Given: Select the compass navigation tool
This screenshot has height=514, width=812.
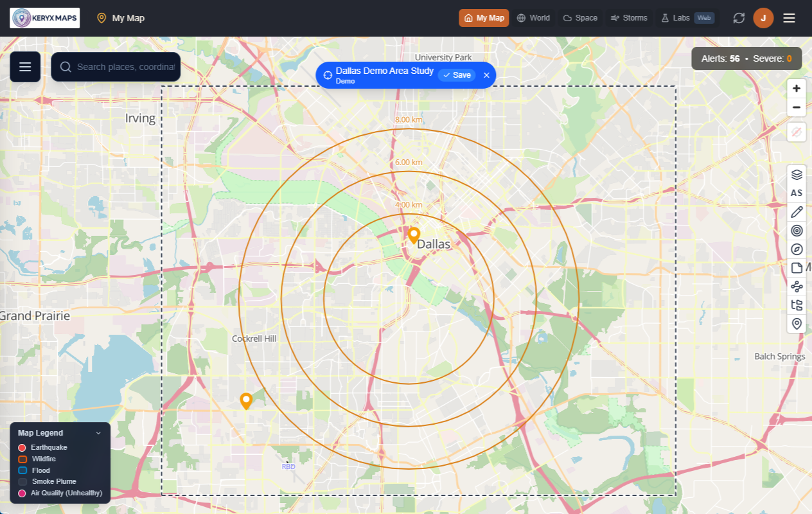Looking at the screenshot, I should click(797, 249).
